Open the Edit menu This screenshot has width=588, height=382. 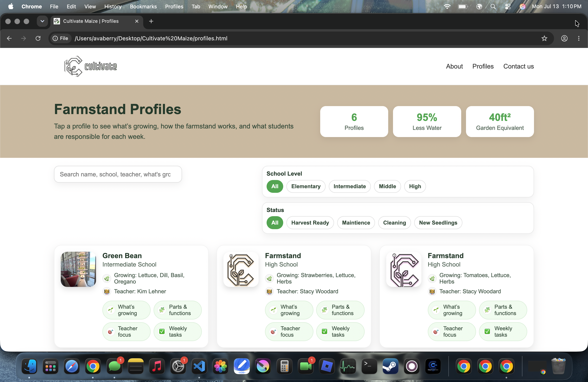point(71,6)
